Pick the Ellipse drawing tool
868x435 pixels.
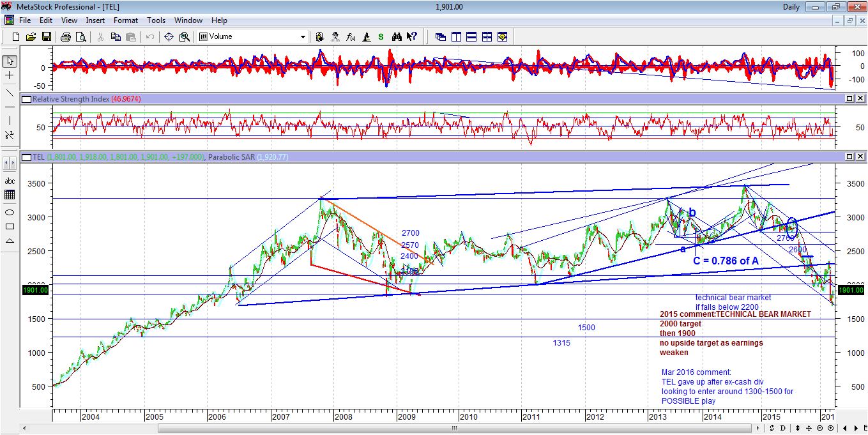click(8, 211)
